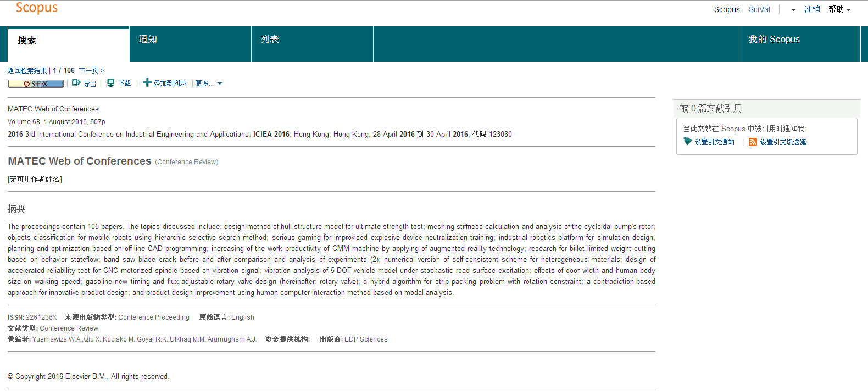Click the download icon
Viewport: 868px width, 391px height.
pos(110,83)
